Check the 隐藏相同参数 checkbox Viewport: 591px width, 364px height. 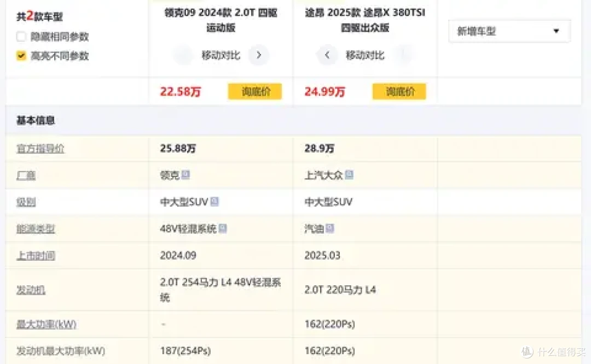(21, 37)
